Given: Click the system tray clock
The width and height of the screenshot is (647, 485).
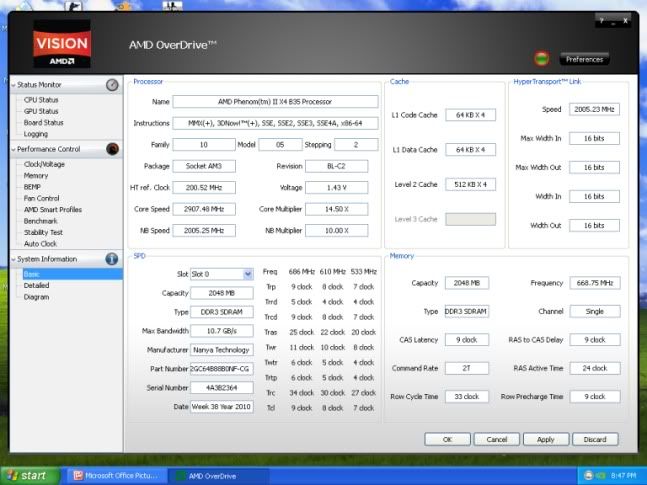Looking at the screenshot, I should pyautogui.click(x=623, y=476).
